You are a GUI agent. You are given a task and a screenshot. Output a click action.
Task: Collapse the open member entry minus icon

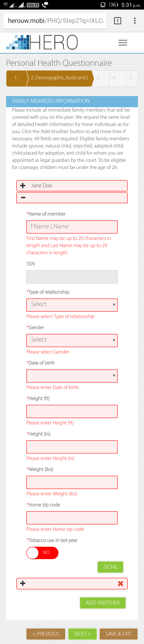23,198
